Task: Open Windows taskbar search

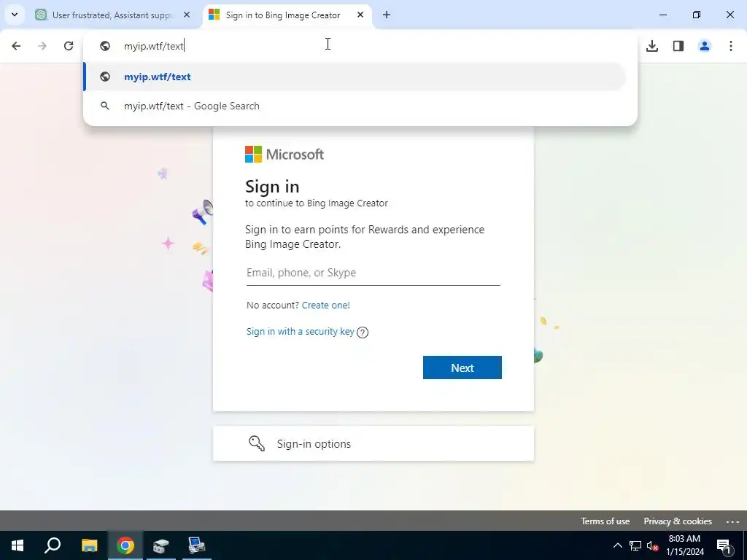Action: [x=53, y=545]
